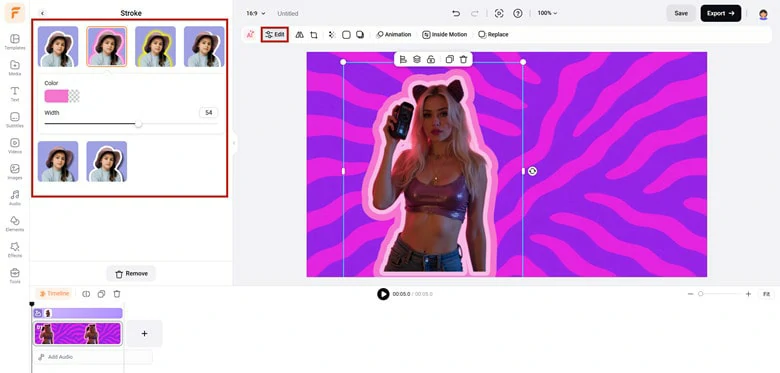Click the align icon above the selection
Image resolution: width=780 pixels, height=373 pixels.
point(403,59)
